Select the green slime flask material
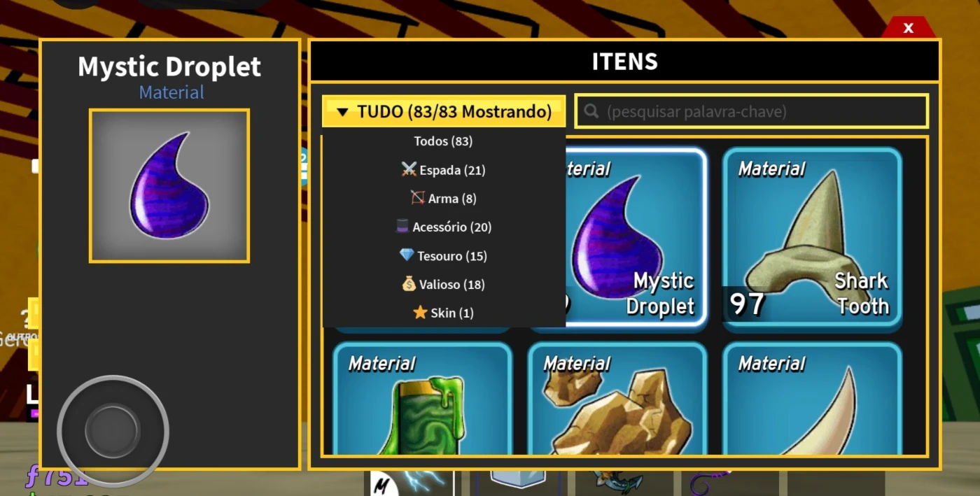This screenshot has width=980, height=496. pyautogui.click(x=422, y=399)
